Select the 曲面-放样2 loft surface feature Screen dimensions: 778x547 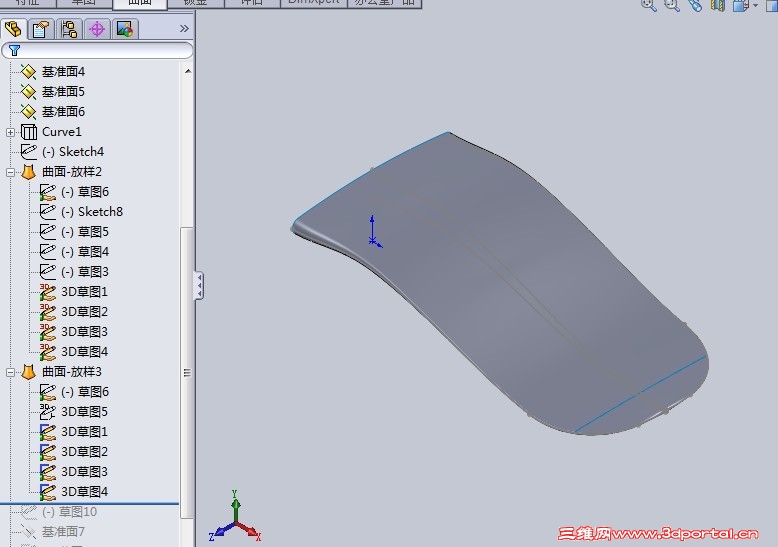point(71,172)
